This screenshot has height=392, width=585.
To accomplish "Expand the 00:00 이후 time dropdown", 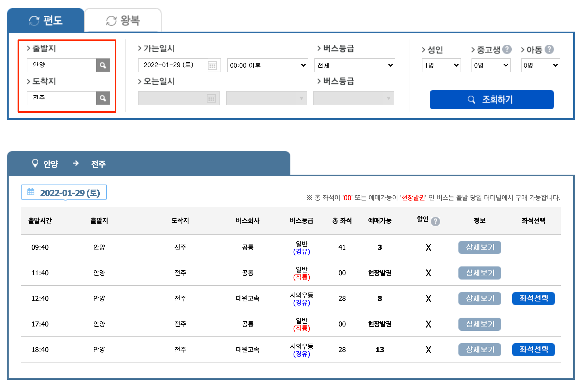I will [x=267, y=65].
